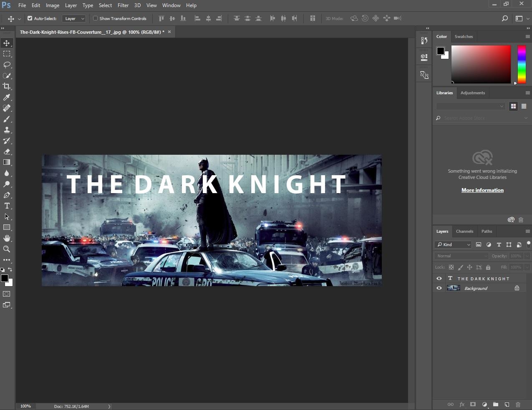The width and height of the screenshot is (532, 410).
Task: Open the Filter menu
Action: click(x=123, y=5)
